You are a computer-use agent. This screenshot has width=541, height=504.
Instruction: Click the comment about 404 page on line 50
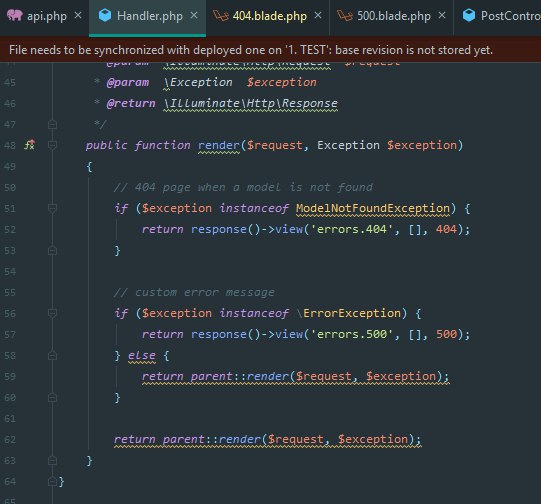[x=243, y=187]
